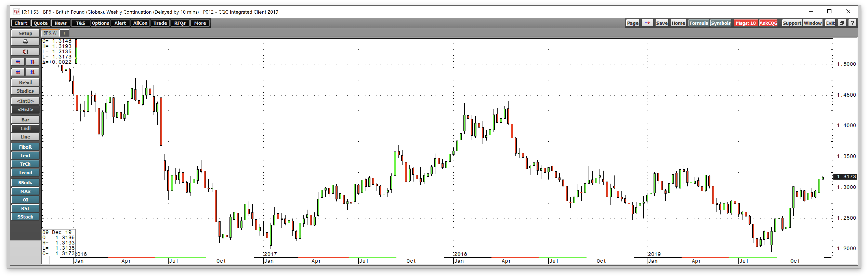Open the T&S button
Image resolution: width=868 pixels, height=277 pixels.
tap(81, 23)
